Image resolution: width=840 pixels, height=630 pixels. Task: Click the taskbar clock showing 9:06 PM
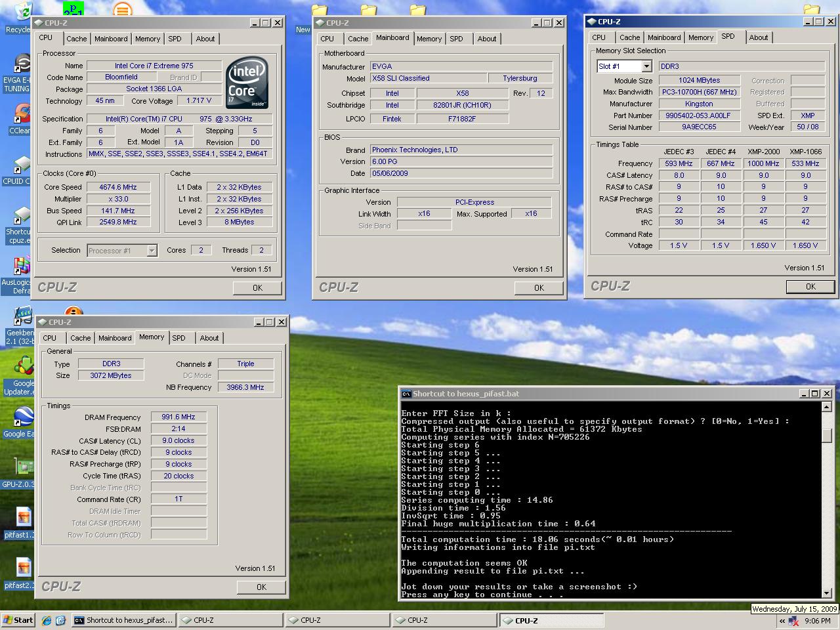pyautogui.click(x=817, y=621)
